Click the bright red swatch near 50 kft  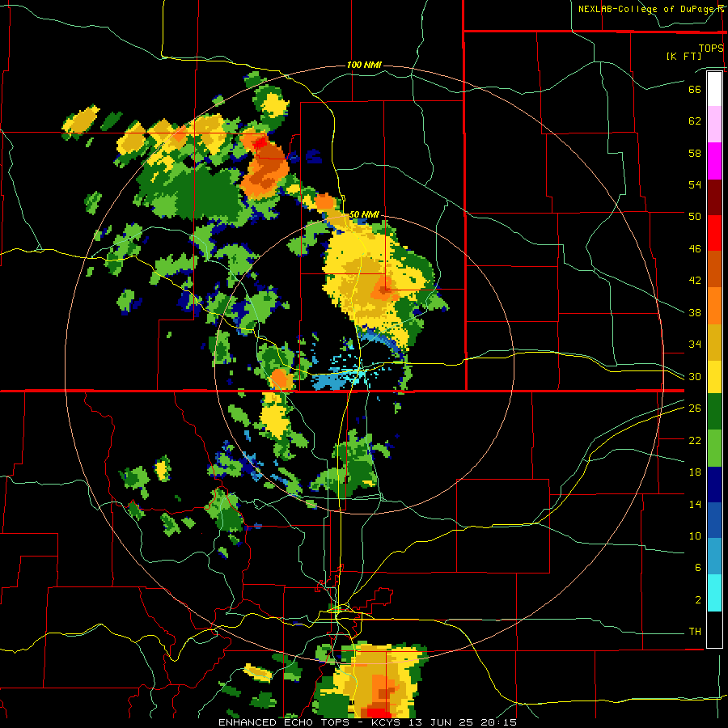point(714,233)
